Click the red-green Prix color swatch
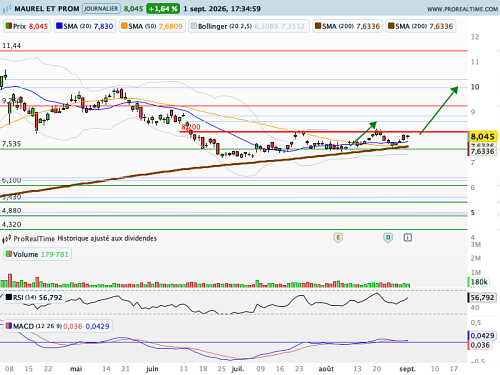The height and width of the screenshot is (375, 500). pyautogui.click(x=8, y=26)
